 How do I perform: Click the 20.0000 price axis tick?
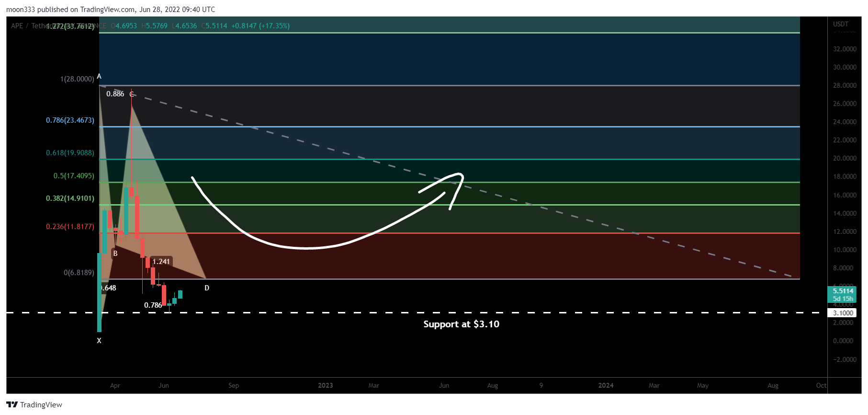(x=845, y=158)
